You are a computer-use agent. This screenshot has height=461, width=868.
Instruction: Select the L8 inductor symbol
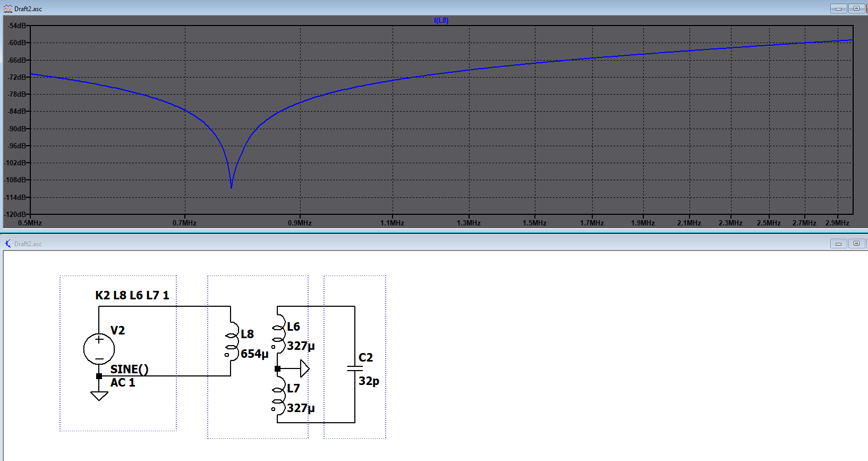pyautogui.click(x=231, y=341)
